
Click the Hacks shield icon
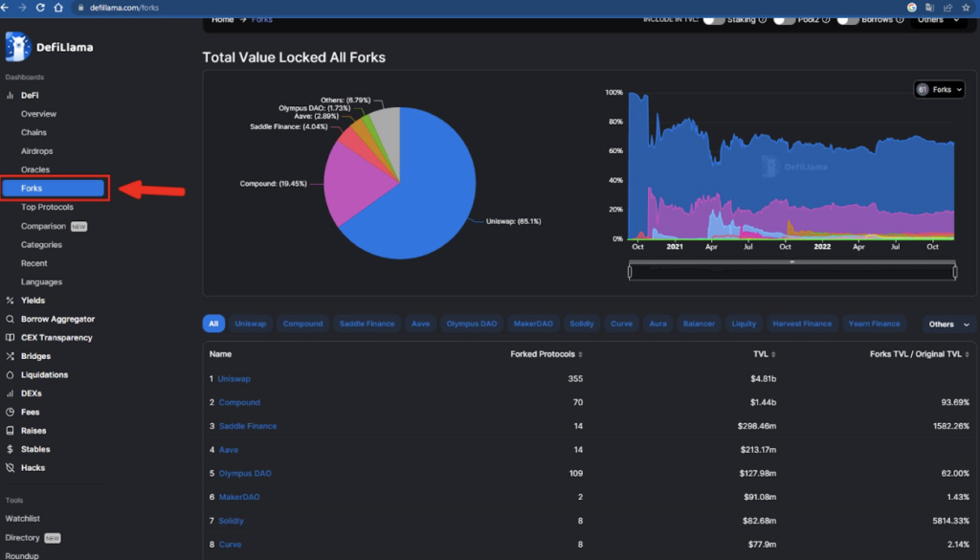coord(10,468)
